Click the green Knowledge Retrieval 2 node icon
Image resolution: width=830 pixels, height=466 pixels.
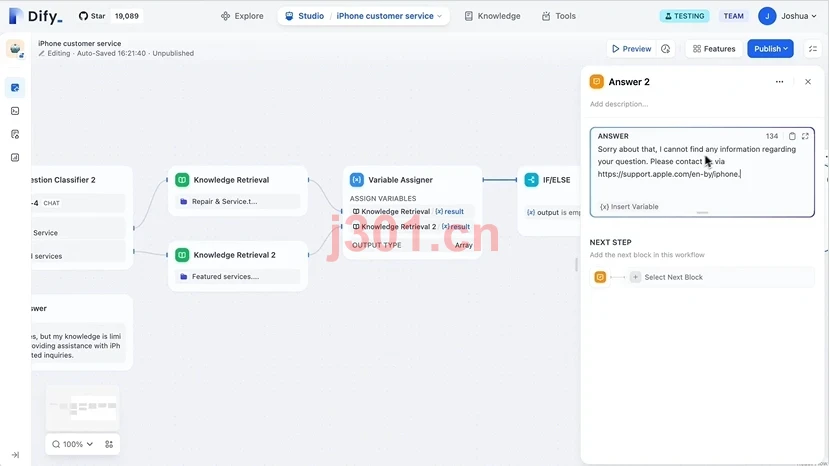click(x=182, y=255)
